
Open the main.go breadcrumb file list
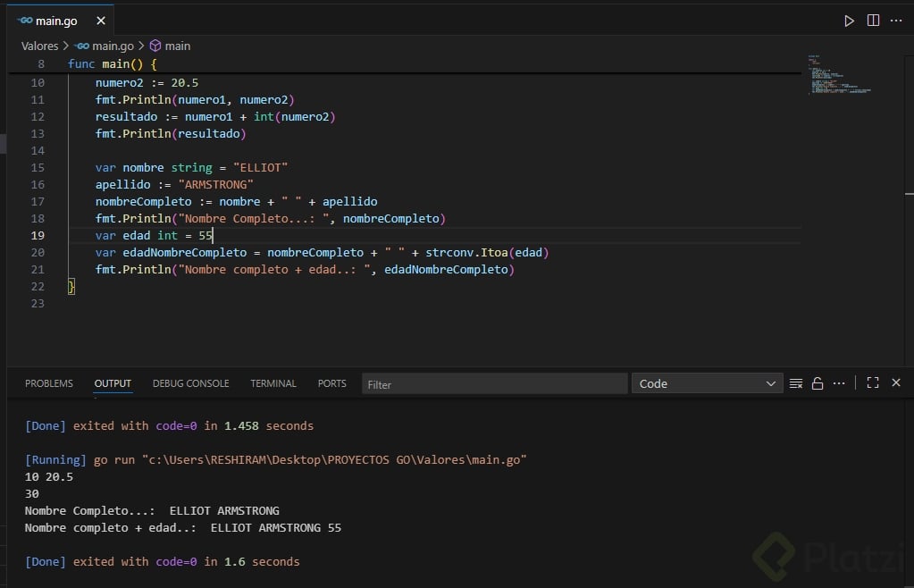point(114,46)
